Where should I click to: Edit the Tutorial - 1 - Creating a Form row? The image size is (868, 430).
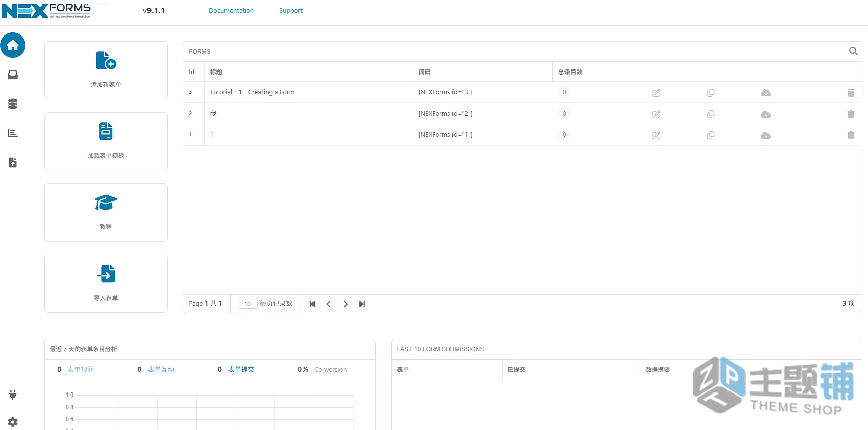[x=656, y=93]
